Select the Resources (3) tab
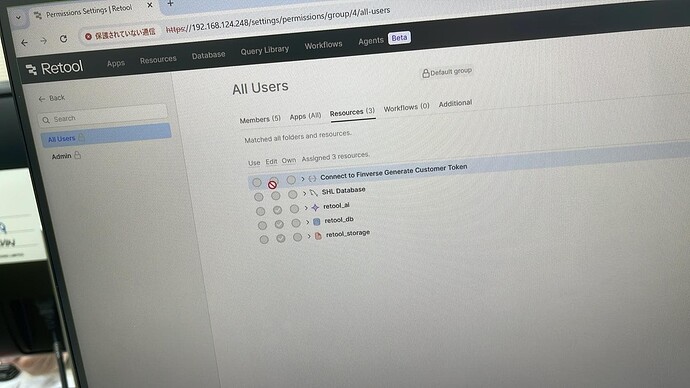The image size is (690, 388). tap(352, 112)
